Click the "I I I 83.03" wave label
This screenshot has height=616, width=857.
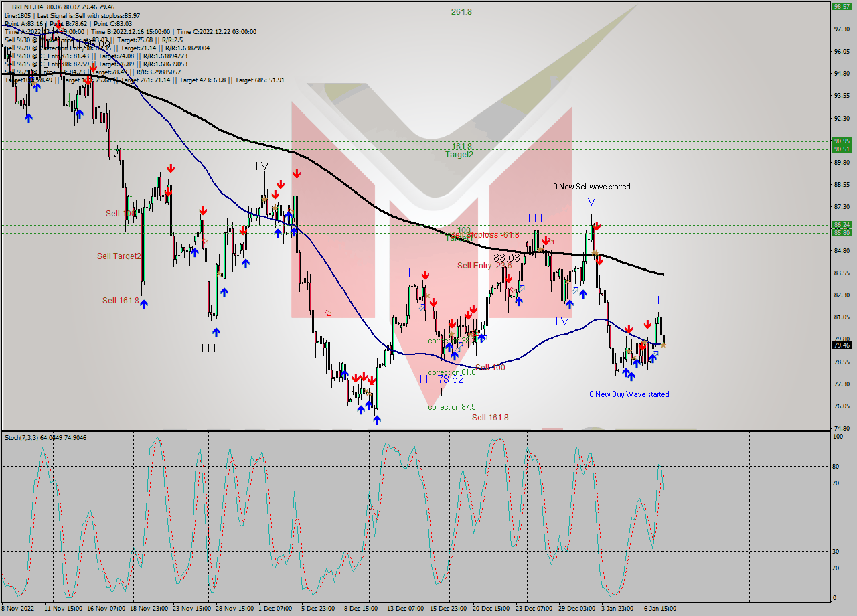(498, 258)
